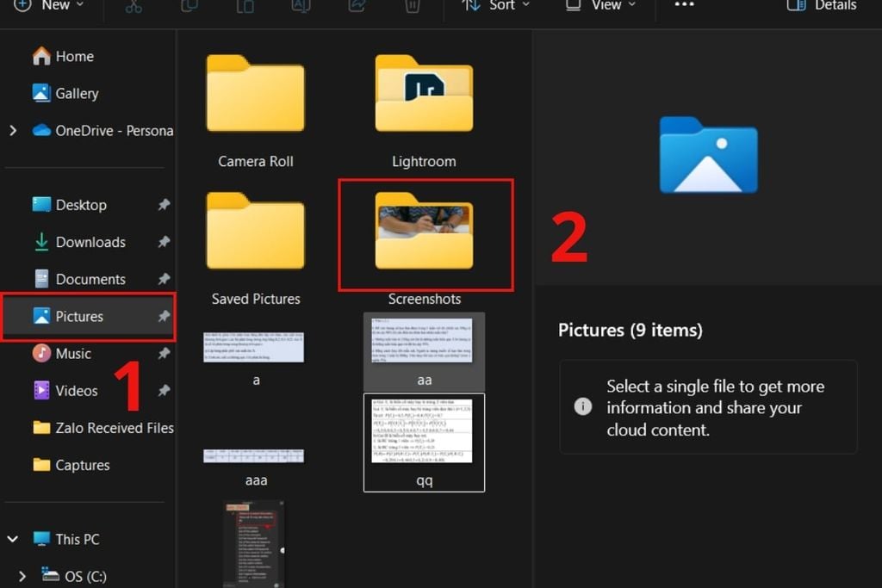Viewport: 882px width, 588px height.
Task: Select Pictures in the sidebar
Action: [x=89, y=317]
